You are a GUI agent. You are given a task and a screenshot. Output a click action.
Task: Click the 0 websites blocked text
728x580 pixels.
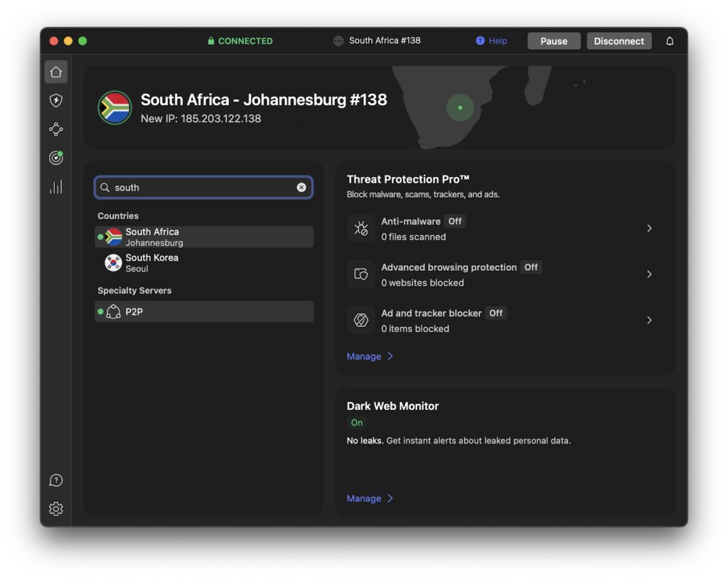click(422, 283)
